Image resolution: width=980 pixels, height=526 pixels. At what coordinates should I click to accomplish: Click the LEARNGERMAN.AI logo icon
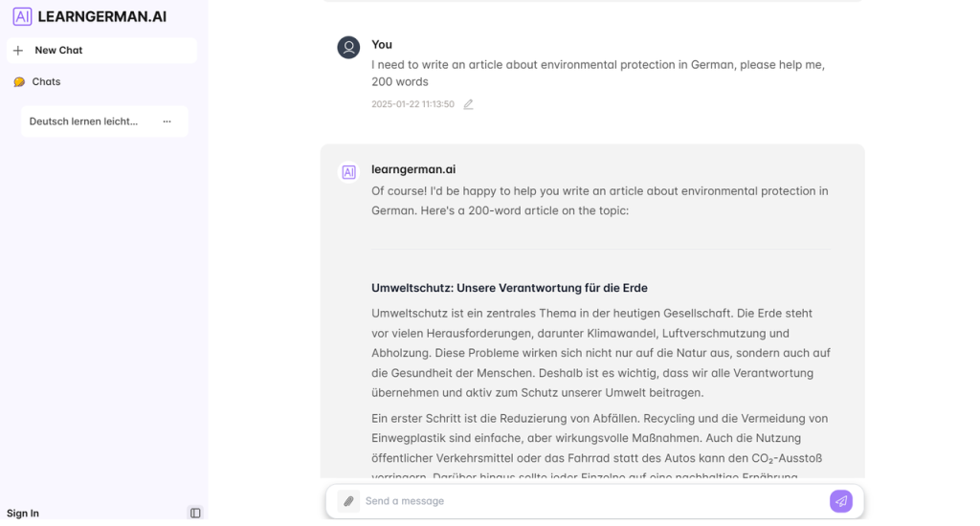(22, 16)
